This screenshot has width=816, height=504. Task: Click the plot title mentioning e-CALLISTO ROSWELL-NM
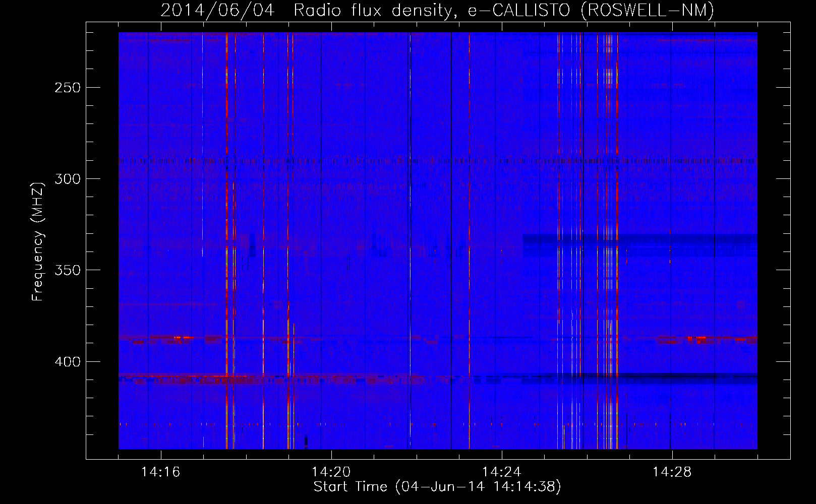[437, 11]
